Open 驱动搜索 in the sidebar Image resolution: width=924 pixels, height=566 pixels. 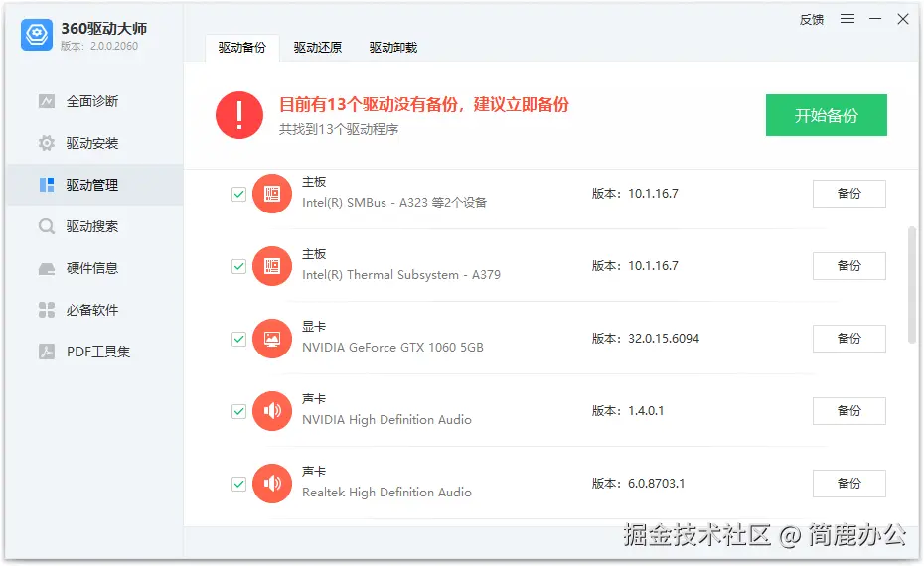click(94, 226)
